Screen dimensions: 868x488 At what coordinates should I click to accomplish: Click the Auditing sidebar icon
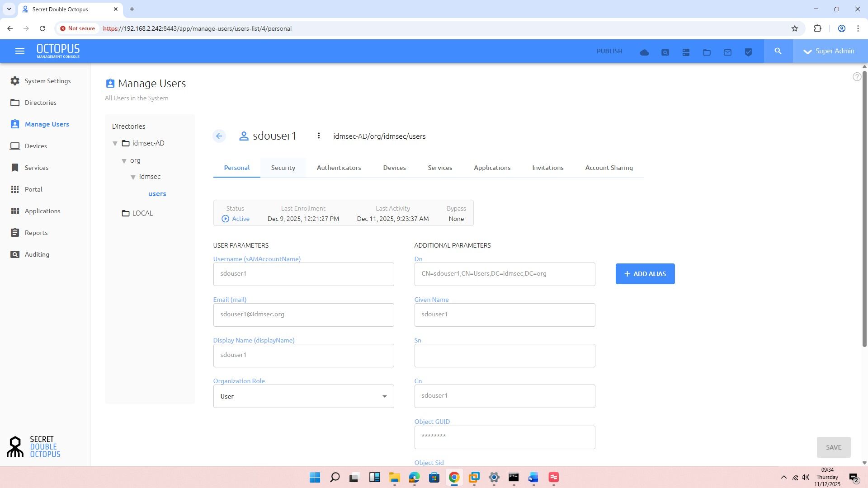pos(15,254)
